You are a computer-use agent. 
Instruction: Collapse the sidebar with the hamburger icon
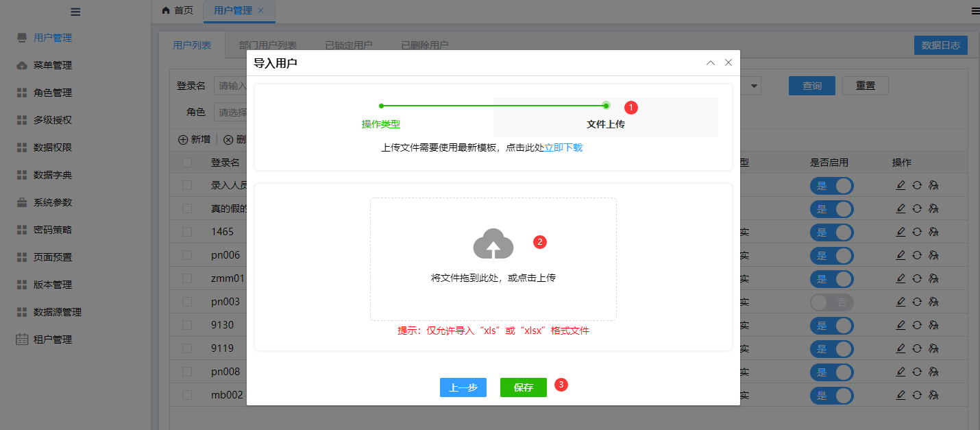pos(75,11)
